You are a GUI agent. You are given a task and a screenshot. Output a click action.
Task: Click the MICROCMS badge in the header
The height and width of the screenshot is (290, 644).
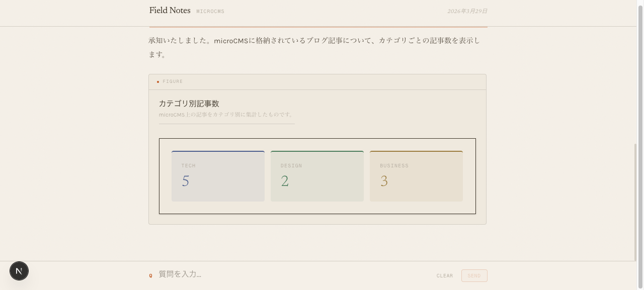click(210, 11)
